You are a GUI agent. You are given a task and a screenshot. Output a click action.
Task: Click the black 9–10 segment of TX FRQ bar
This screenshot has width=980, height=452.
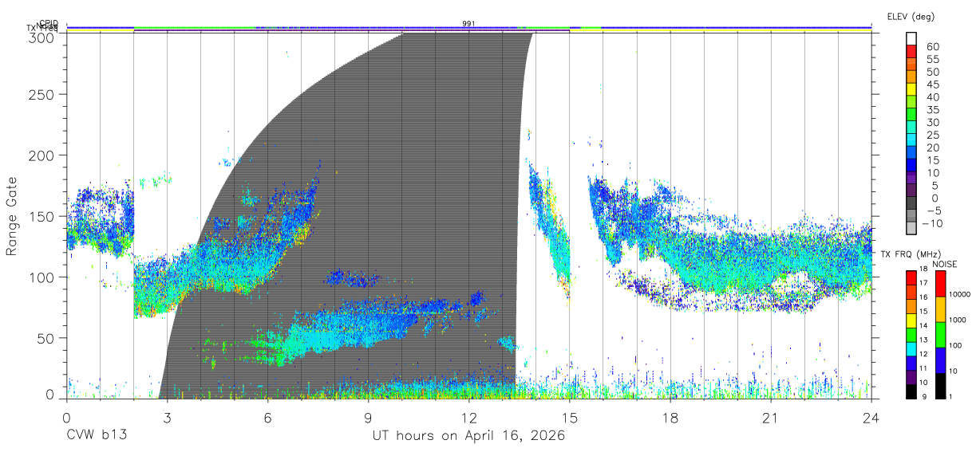[x=911, y=391]
